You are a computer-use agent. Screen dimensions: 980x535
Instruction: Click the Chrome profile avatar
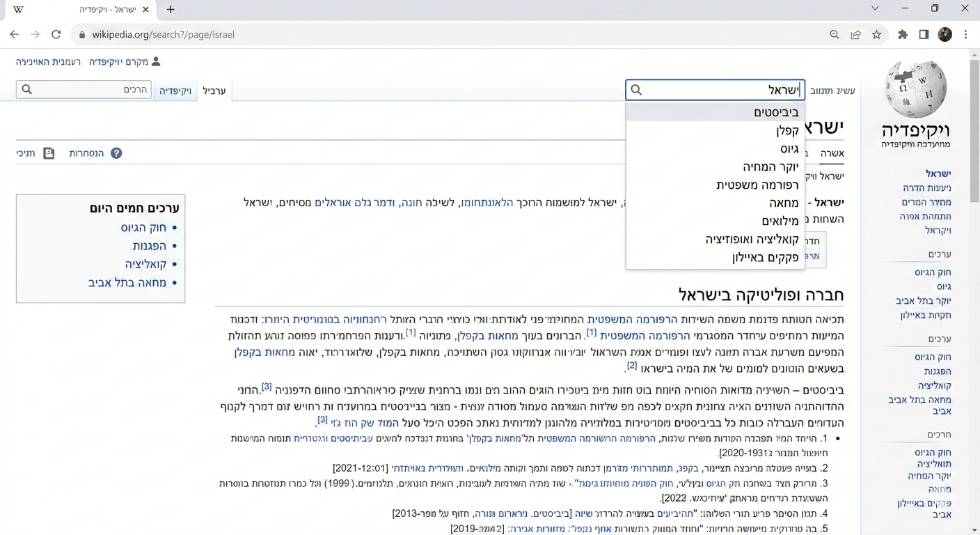(x=945, y=35)
